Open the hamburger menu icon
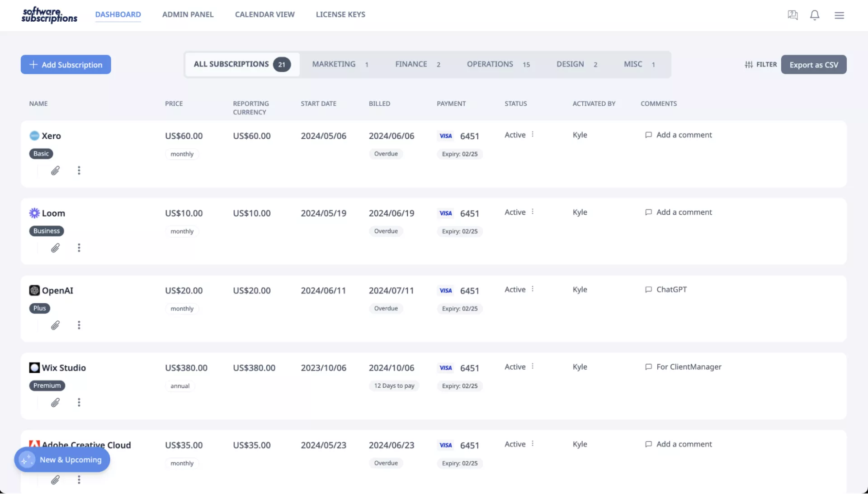Image resolution: width=868 pixels, height=494 pixels. 839,15
